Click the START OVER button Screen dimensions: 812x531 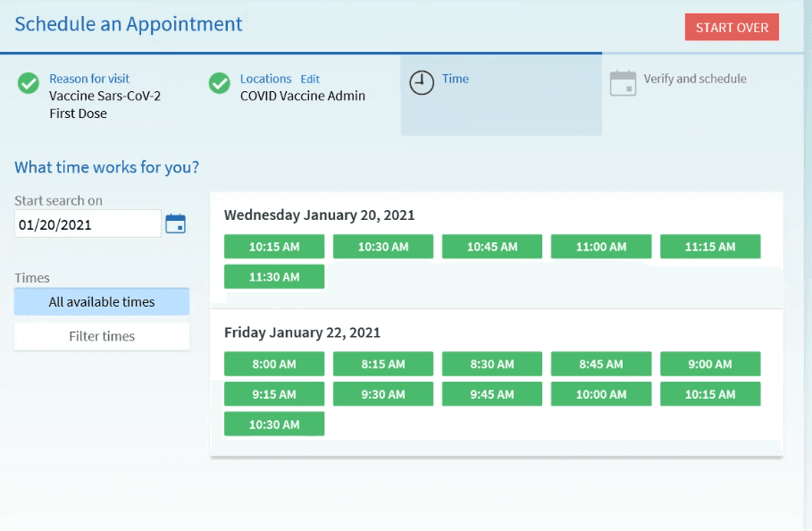pos(732,27)
